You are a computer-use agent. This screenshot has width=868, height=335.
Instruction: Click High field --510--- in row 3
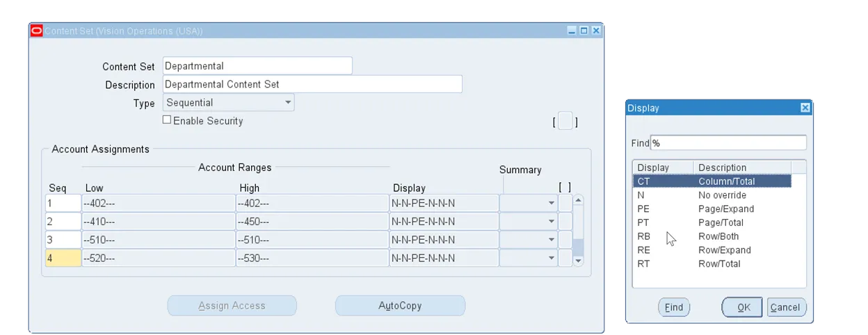click(x=312, y=239)
